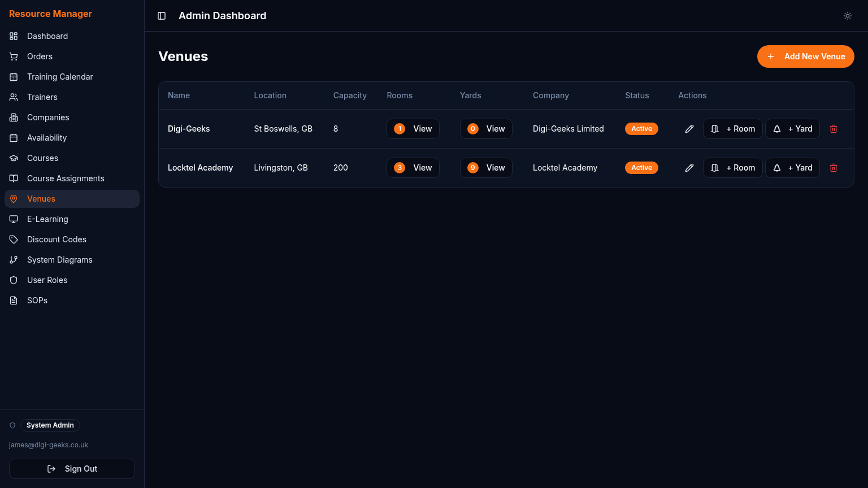
Task: Add a yard to Digi-Geeks
Action: pos(792,129)
